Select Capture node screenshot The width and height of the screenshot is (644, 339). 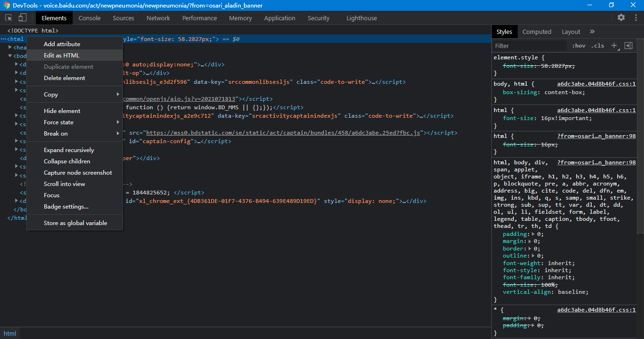point(74,172)
